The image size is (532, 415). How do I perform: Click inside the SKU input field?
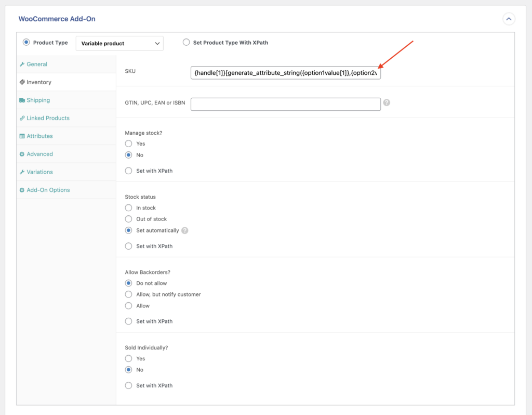tap(285, 73)
